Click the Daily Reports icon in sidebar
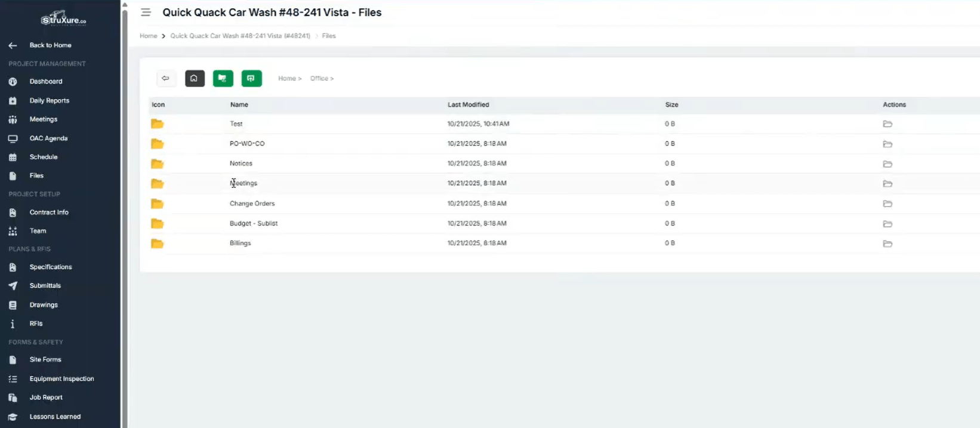The width and height of the screenshot is (980, 428). [13, 101]
